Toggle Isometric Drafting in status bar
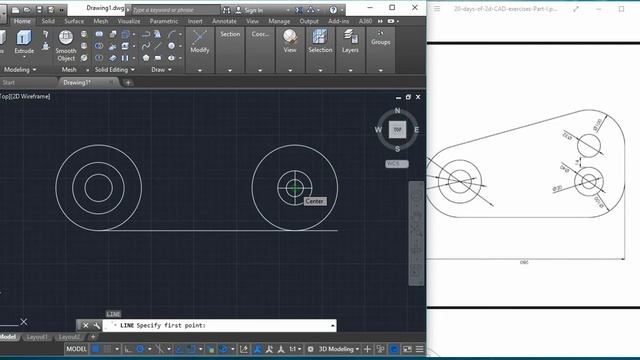 (160, 349)
